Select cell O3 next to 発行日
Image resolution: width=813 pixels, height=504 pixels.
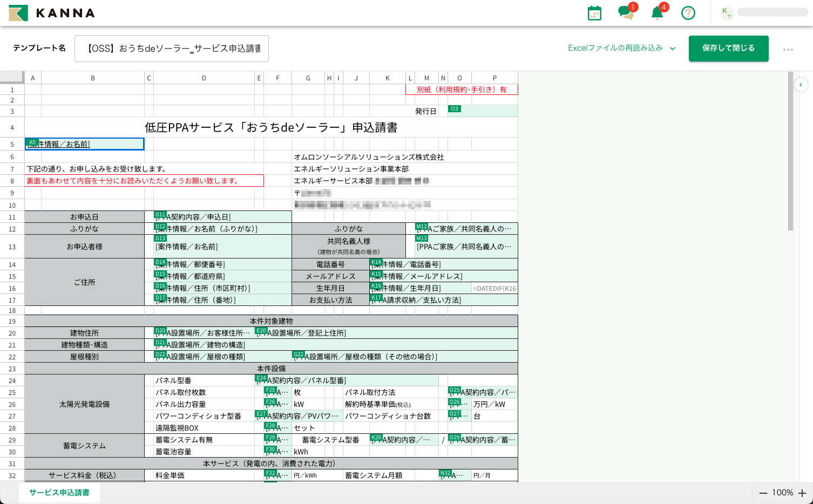[x=483, y=111]
